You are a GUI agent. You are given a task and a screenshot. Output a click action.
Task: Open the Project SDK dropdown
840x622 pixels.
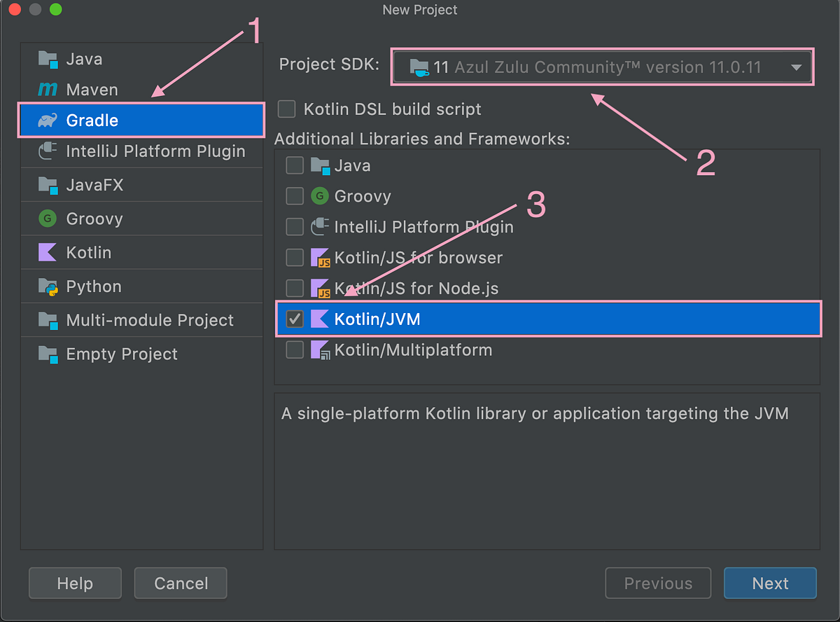pos(797,67)
